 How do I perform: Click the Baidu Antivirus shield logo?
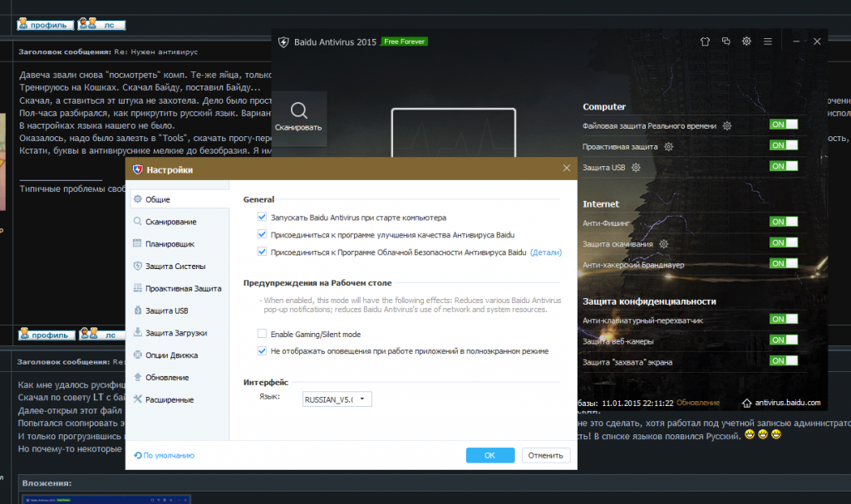[283, 42]
